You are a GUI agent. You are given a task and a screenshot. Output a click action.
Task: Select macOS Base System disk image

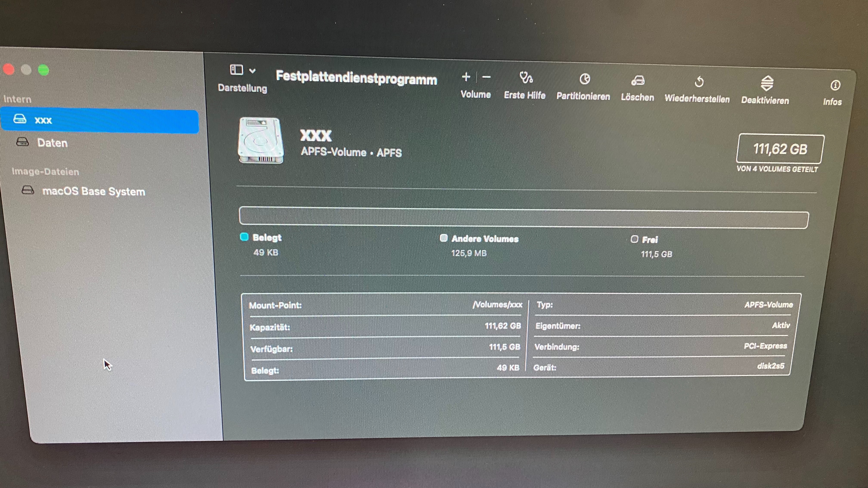point(94,191)
